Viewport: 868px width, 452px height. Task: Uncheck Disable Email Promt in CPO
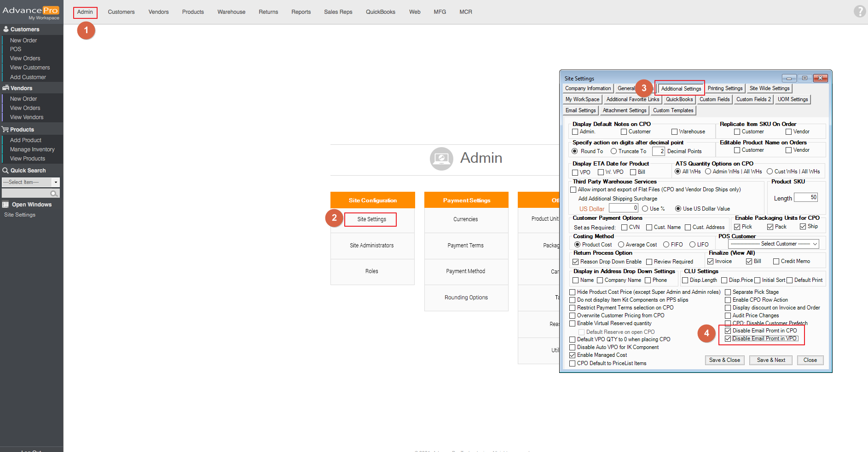point(728,331)
